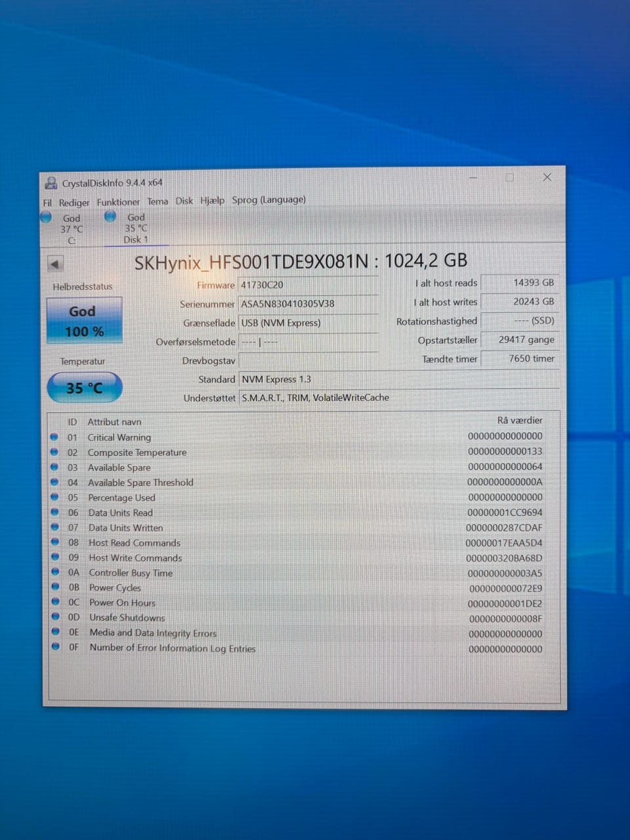Click the Overførselsmetode value field

pos(308,342)
